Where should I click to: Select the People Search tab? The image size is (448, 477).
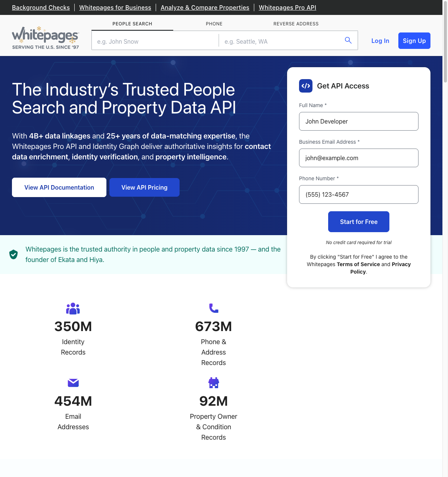(x=132, y=24)
